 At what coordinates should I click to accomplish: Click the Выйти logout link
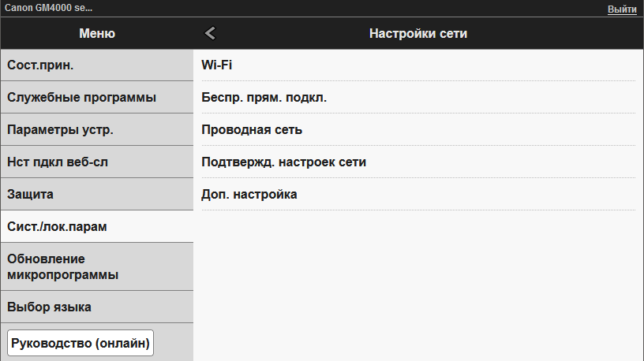(622, 9)
